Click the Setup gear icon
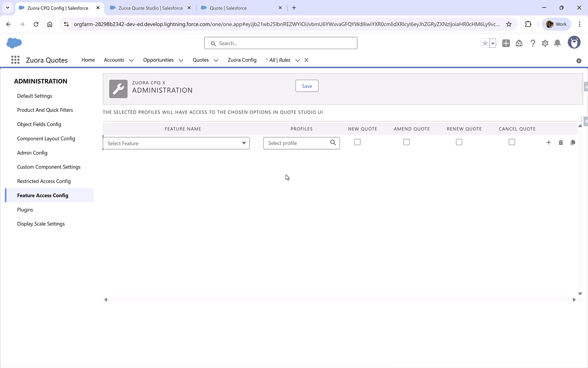Image resolution: width=588 pixels, height=368 pixels. pos(545,43)
